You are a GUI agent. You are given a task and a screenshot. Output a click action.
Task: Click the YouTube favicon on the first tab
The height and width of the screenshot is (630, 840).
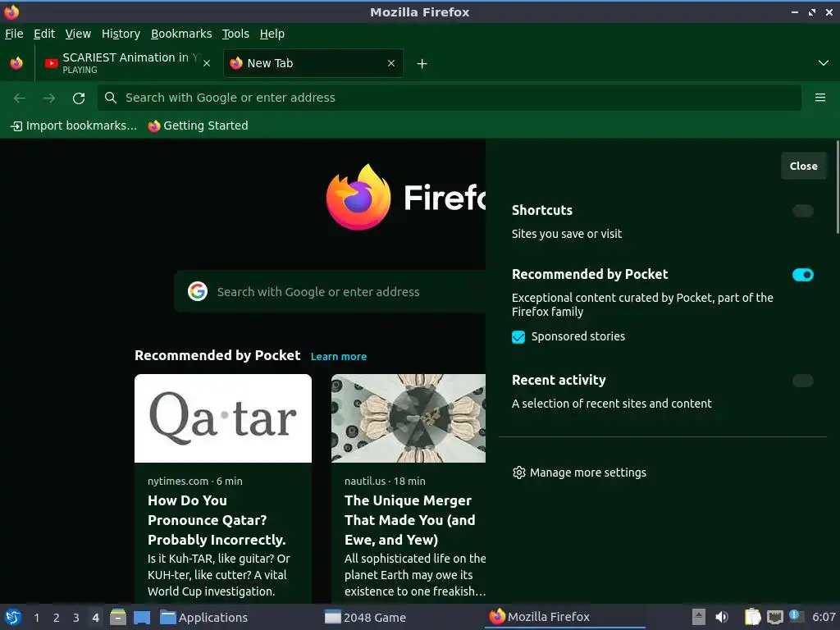[x=52, y=63]
